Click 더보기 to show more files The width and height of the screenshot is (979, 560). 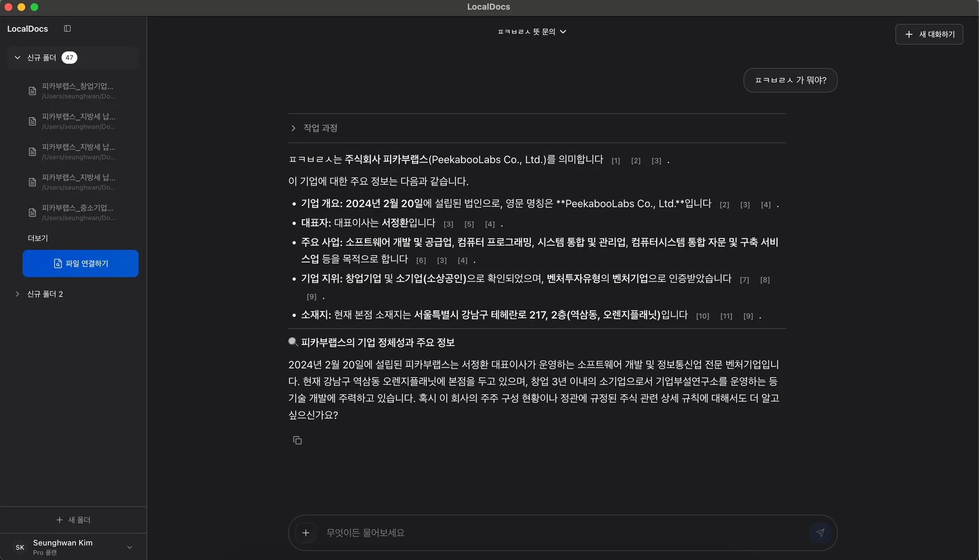(37, 237)
